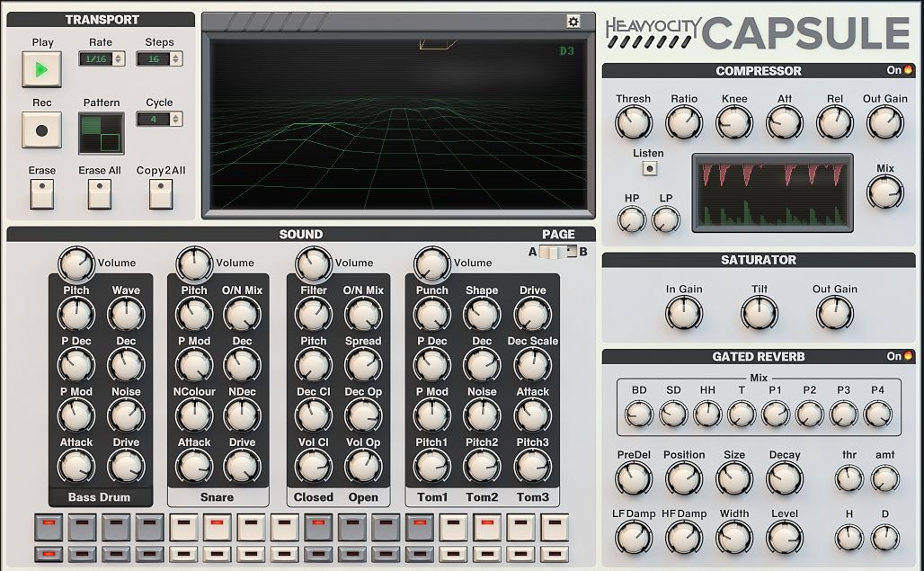Arm recording with the Rec button
This screenshot has height=571, width=924.
[42, 129]
